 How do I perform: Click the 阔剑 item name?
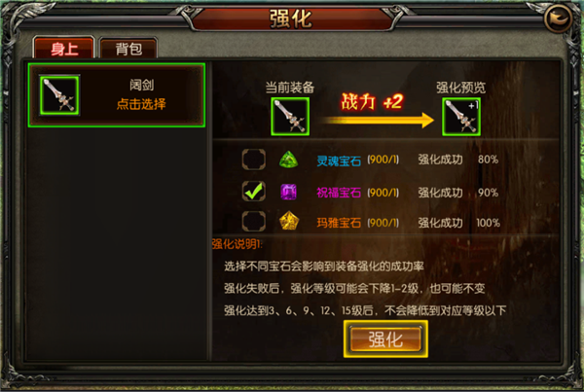click(141, 86)
